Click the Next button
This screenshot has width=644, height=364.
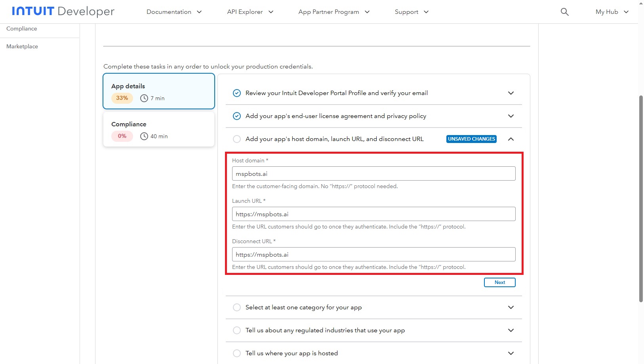pyautogui.click(x=499, y=282)
